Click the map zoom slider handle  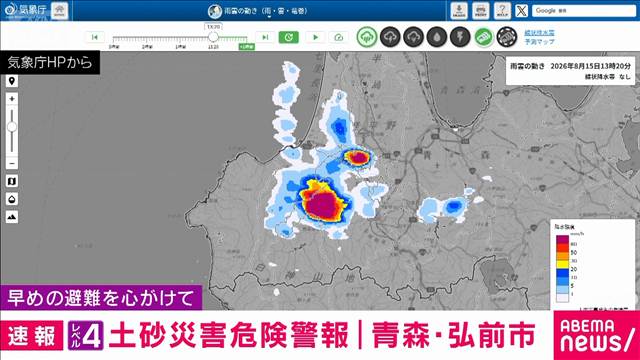pyautogui.click(x=12, y=127)
